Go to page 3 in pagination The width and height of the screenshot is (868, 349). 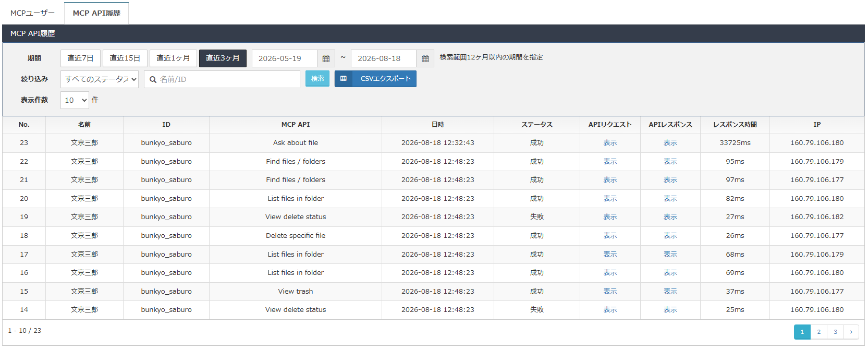[835, 332]
